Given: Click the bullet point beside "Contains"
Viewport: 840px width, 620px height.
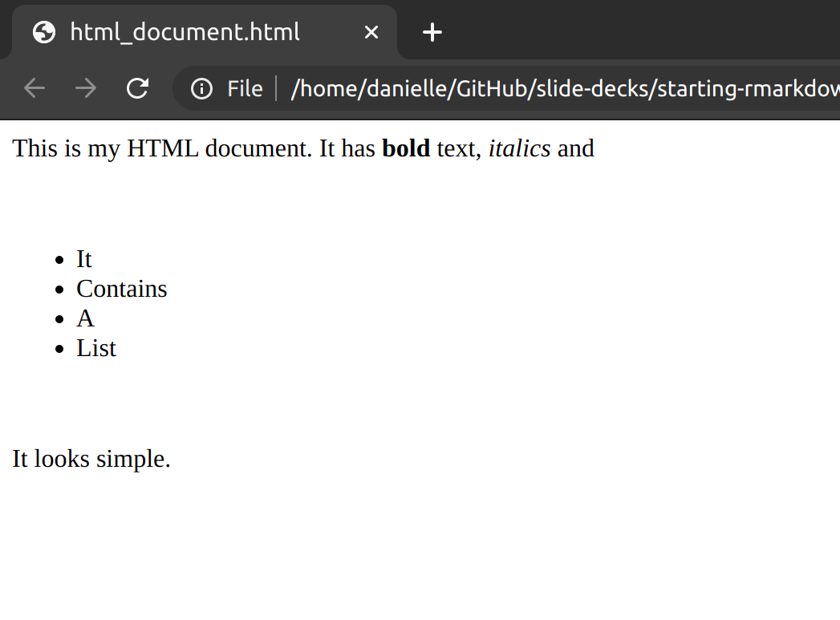Looking at the screenshot, I should (59, 290).
